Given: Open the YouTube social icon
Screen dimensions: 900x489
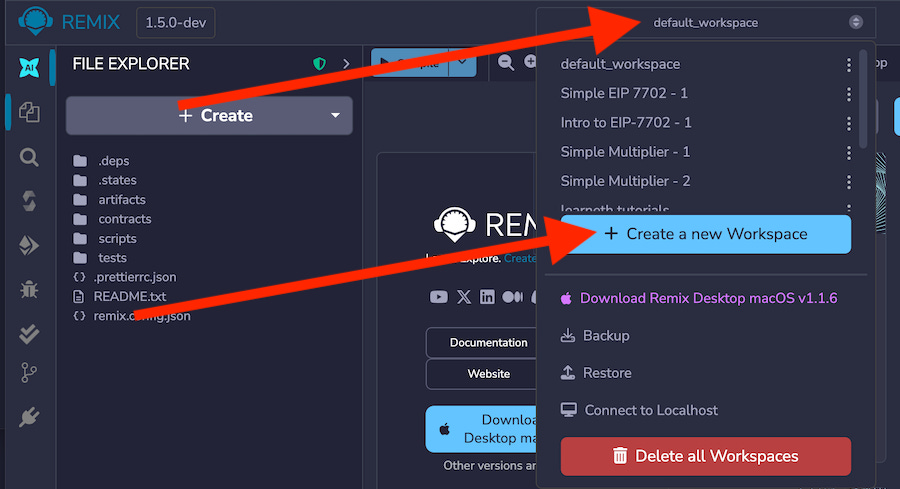Looking at the screenshot, I should (439, 297).
